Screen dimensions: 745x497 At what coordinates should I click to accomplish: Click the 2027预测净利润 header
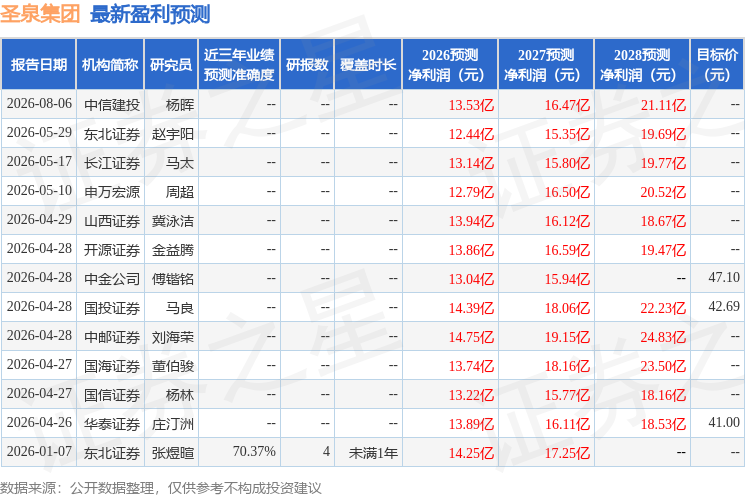point(546,65)
